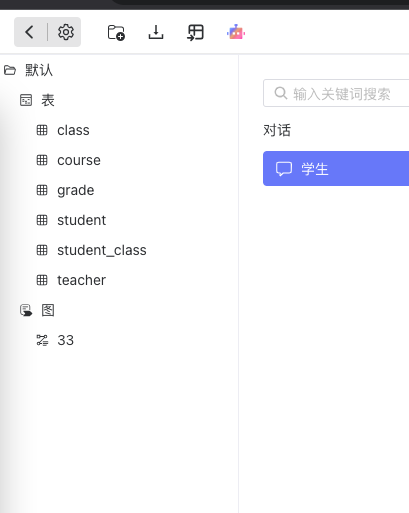Screen dimensions: 409x513
Task: Click the download/import icon
Action: 156,32
